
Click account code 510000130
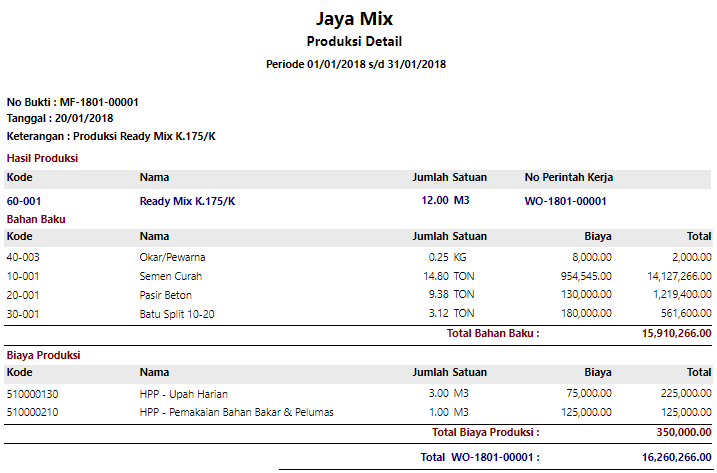pyautogui.click(x=33, y=393)
